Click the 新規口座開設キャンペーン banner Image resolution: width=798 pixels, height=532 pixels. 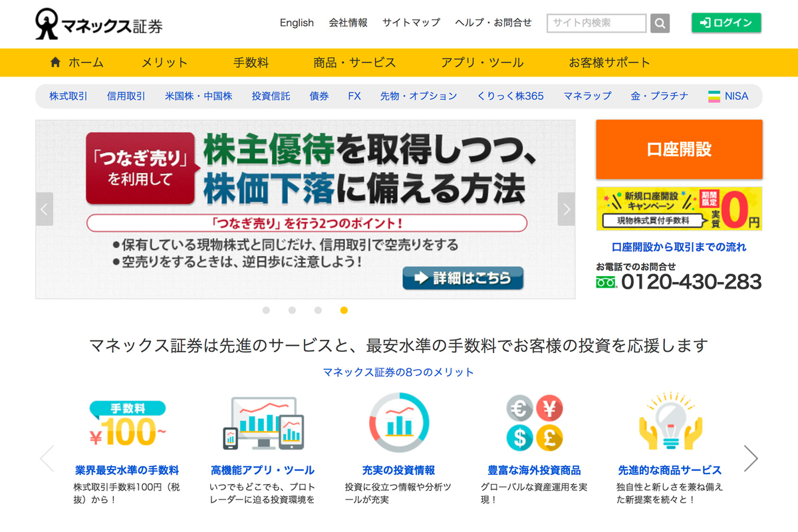tap(679, 209)
